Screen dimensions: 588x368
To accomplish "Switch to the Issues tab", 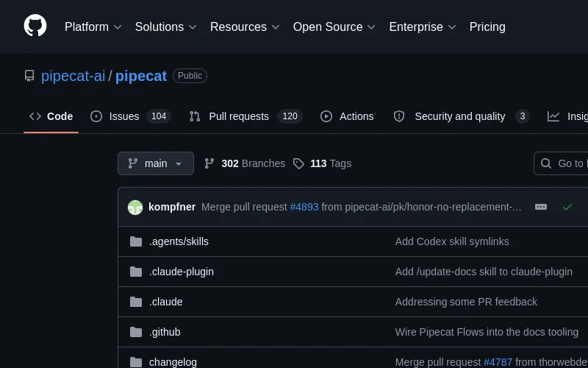I will [131, 116].
